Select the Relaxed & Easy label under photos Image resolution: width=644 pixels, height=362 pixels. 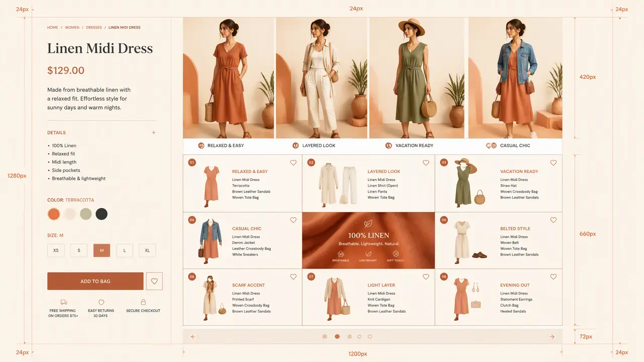(x=225, y=146)
